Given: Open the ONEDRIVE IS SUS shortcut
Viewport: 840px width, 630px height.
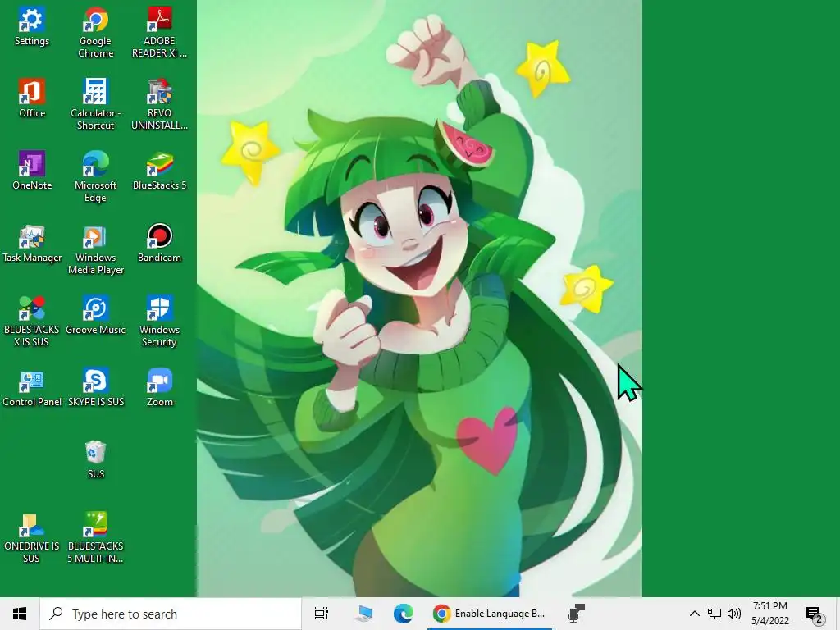Looking at the screenshot, I should pos(32,538).
